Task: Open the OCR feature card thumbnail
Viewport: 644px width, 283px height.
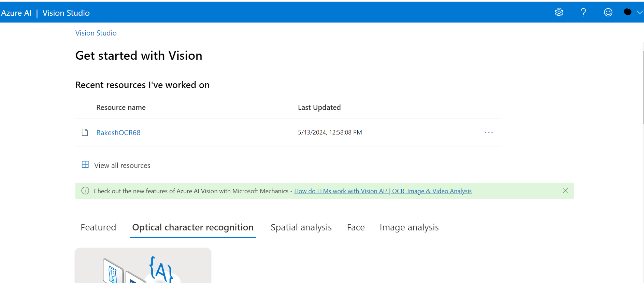Action: pos(143,266)
